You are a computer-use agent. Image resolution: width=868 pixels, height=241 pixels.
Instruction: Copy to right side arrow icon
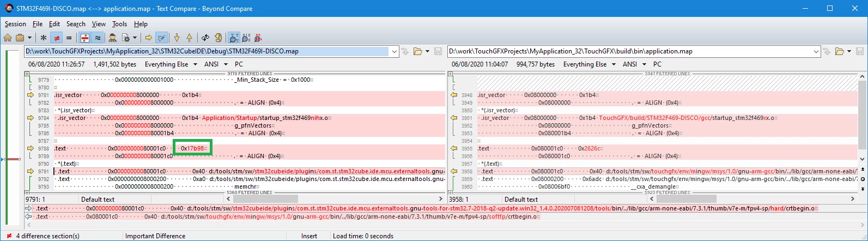coord(148,38)
